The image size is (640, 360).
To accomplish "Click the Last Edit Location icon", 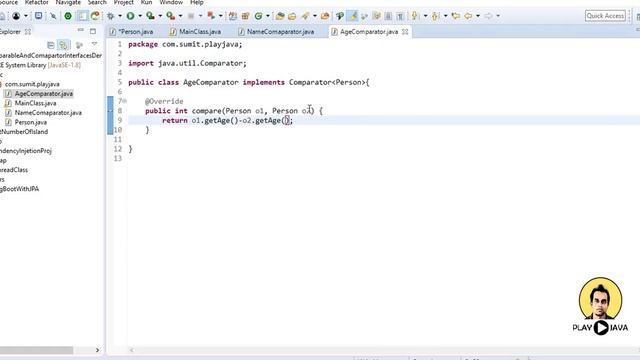I will [x=456, y=16].
